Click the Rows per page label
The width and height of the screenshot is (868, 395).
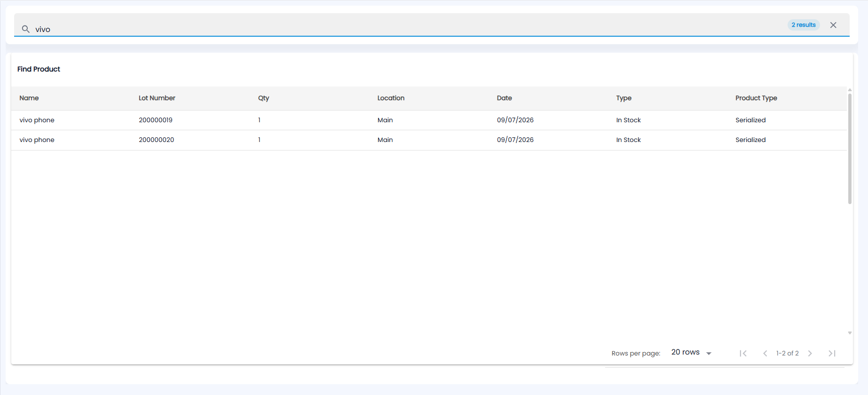click(636, 353)
